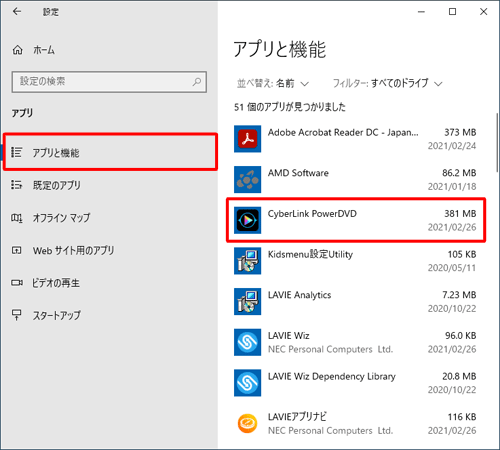Select the LAVIEアプリナビ name text
This screenshot has width=500, height=450.
[x=297, y=417]
